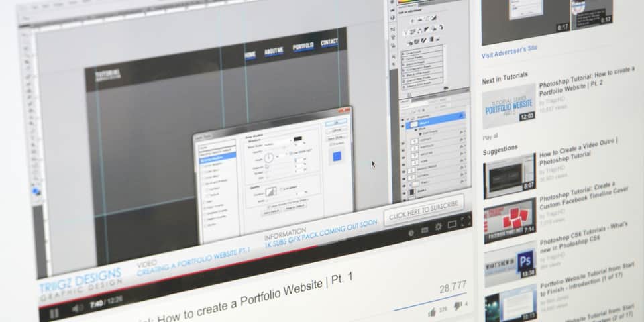The width and height of the screenshot is (644, 322).
Task: Enable the Satin style checkbox
Action: [204, 201]
